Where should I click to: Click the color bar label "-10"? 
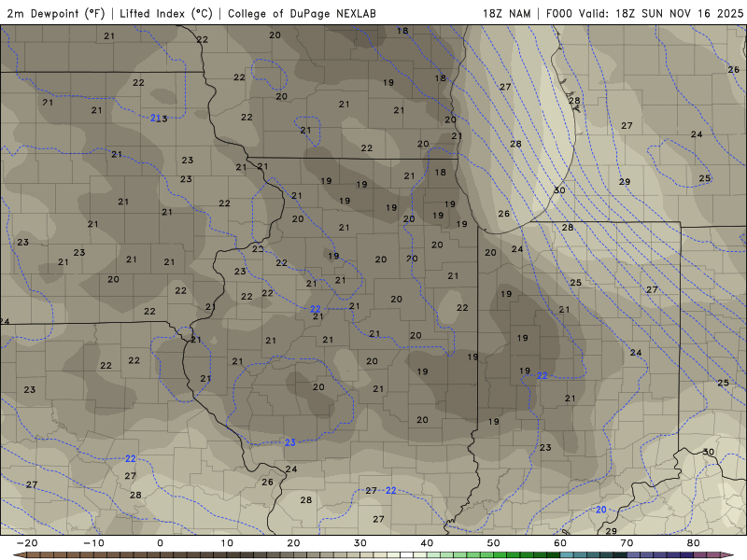93,543
